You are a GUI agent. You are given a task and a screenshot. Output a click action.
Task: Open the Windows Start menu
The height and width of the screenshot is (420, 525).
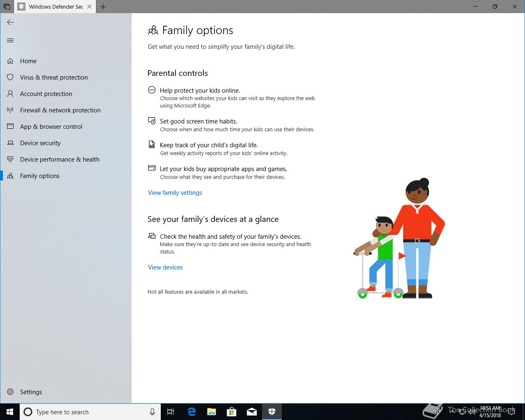pos(10,412)
